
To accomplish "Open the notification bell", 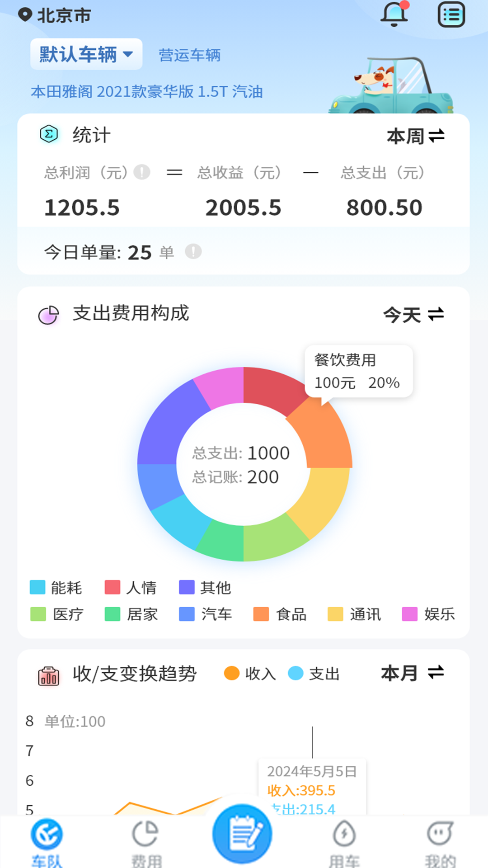I will (x=394, y=14).
